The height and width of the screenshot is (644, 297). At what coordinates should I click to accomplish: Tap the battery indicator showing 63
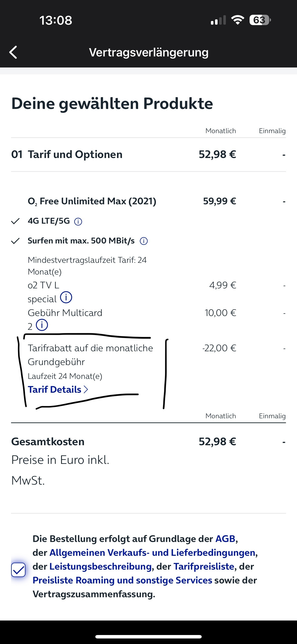coord(260,20)
